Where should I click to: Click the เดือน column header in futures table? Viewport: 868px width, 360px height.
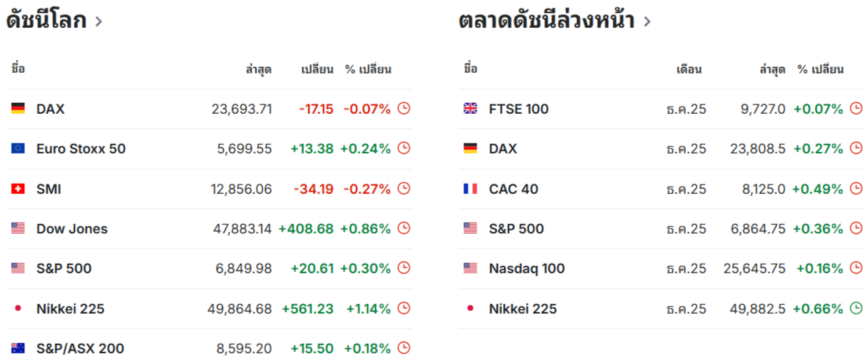tap(689, 70)
